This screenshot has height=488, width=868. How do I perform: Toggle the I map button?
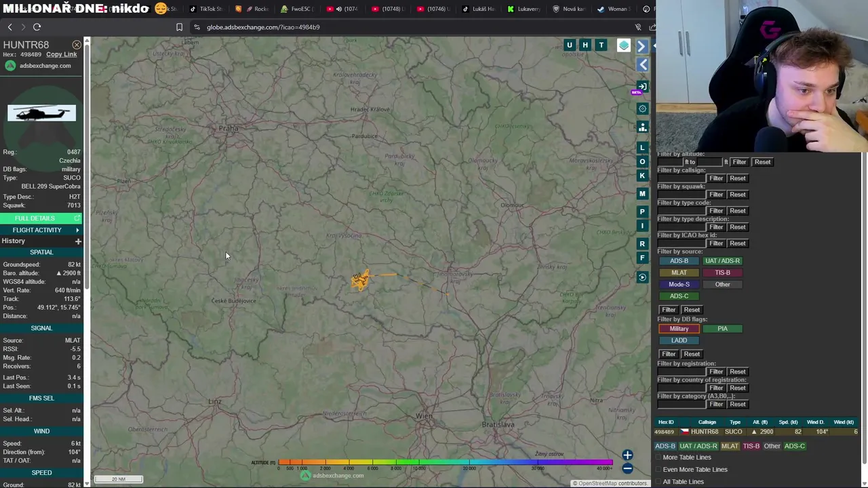pyautogui.click(x=642, y=226)
